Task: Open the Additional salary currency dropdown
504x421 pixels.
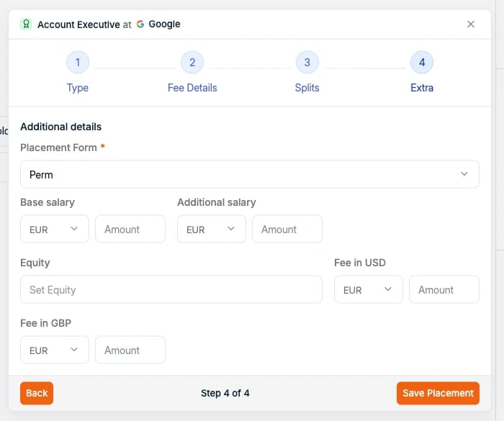Action: 212,229
